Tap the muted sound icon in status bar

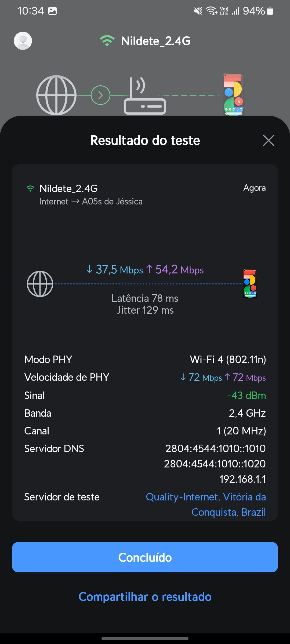pyautogui.click(x=198, y=11)
